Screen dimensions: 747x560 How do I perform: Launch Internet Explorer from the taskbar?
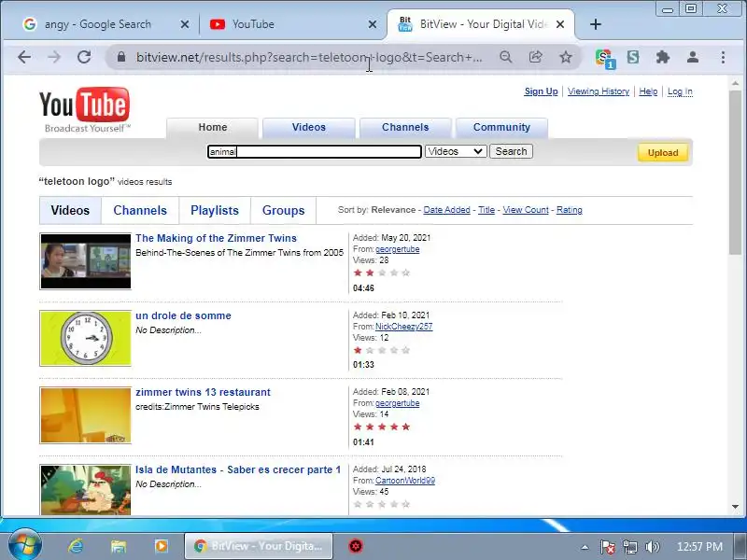pyautogui.click(x=76, y=546)
